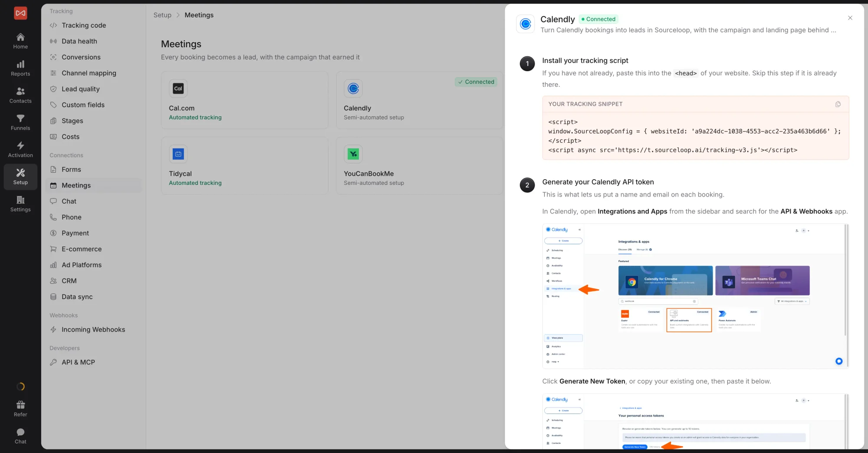Open Contacts from the left rail
The height and width of the screenshot is (453, 868).
click(20, 95)
